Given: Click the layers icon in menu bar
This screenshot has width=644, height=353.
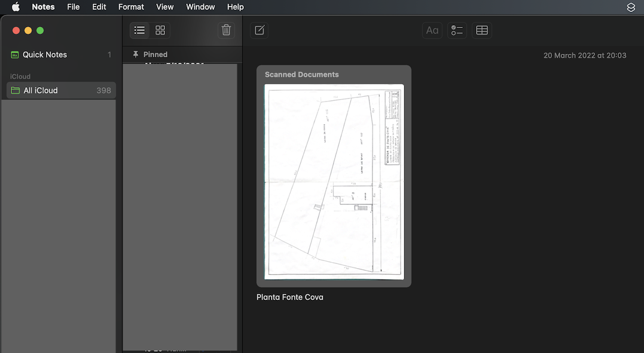Looking at the screenshot, I should (x=631, y=7).
